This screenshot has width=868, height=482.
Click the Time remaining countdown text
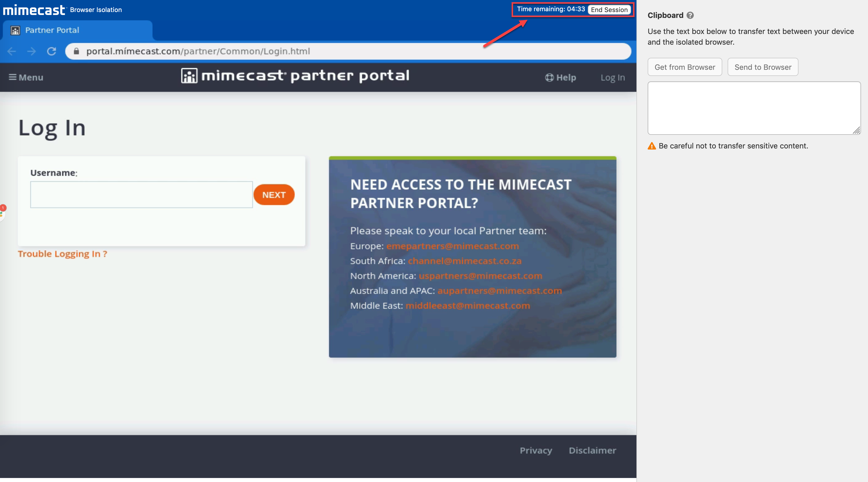[x=551, y=9]
